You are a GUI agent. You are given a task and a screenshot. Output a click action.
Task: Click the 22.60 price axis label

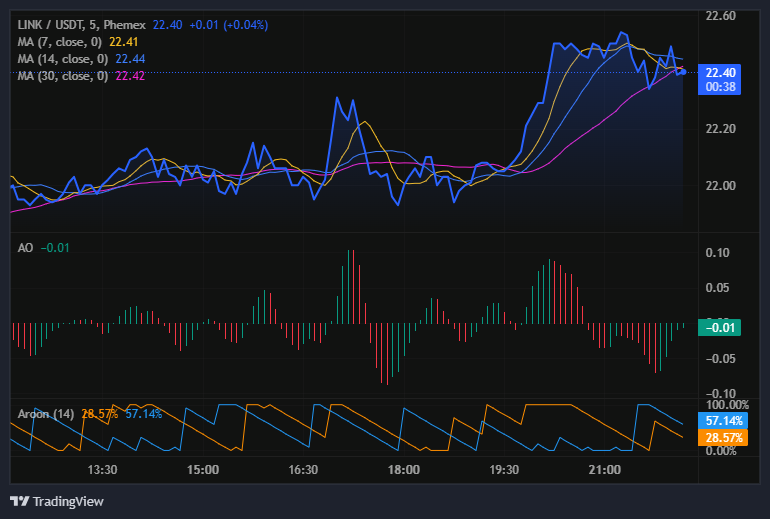tap(720, 16)
